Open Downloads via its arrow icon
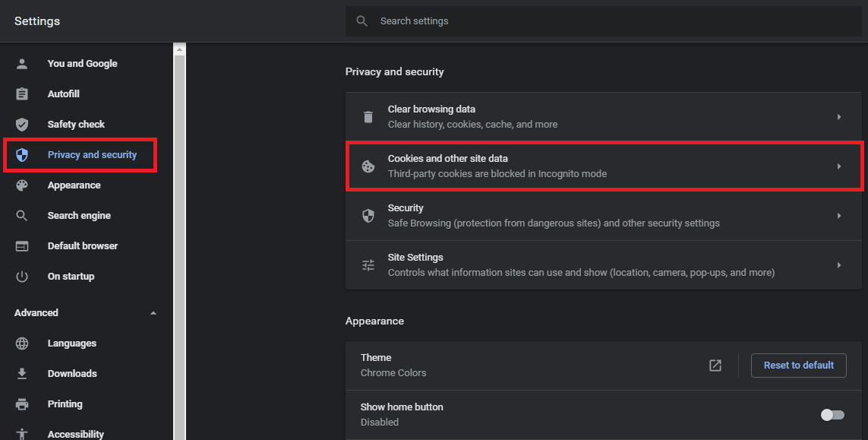868x440 pixels. [x=22, y=373]
